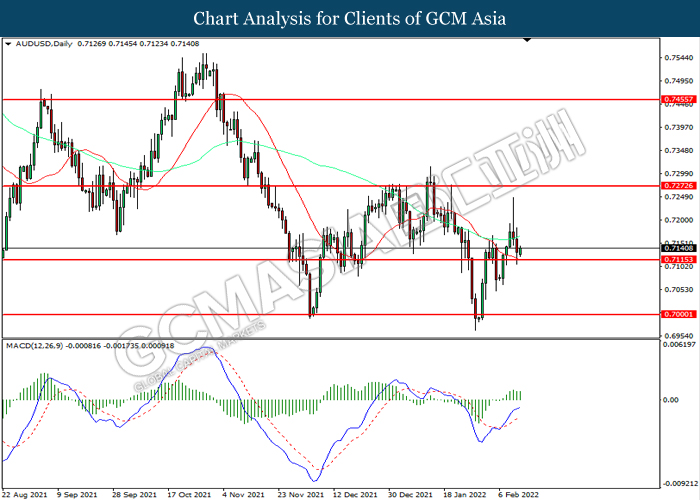Click the Chart Analysis for Clients title
Screen dimensions: 700x500
coord(350,19)
